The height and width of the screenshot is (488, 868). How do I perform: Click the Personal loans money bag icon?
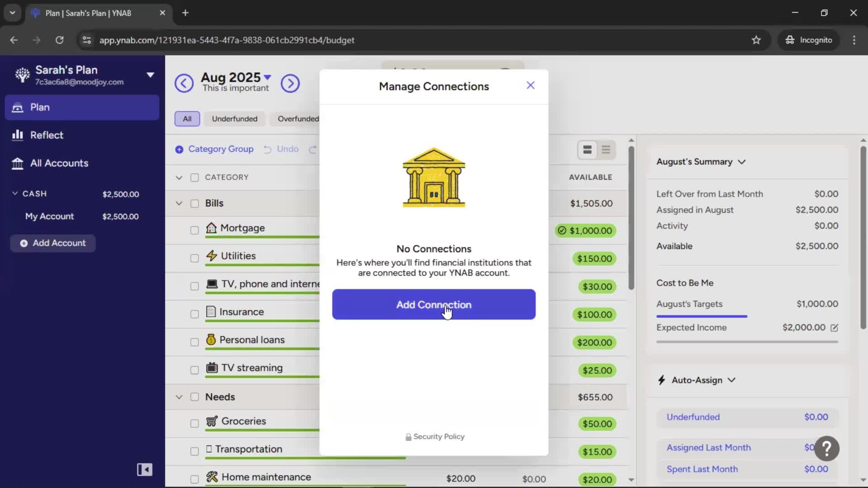[211, 340]
